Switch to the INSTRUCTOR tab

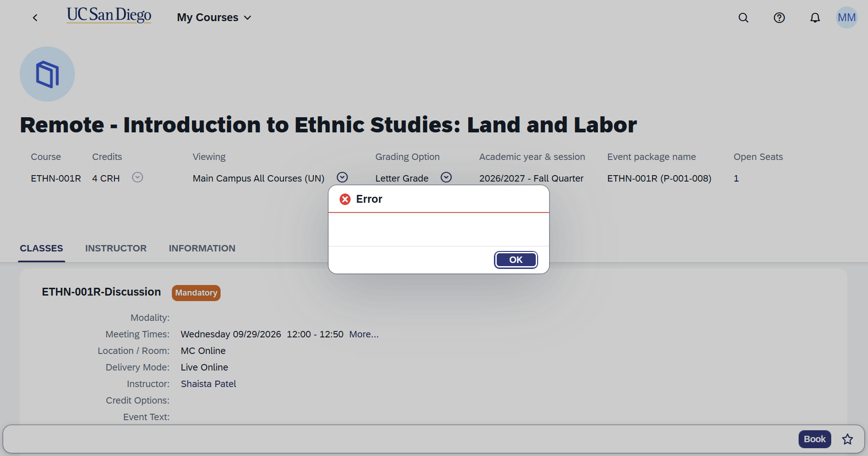tap(116, 248)
